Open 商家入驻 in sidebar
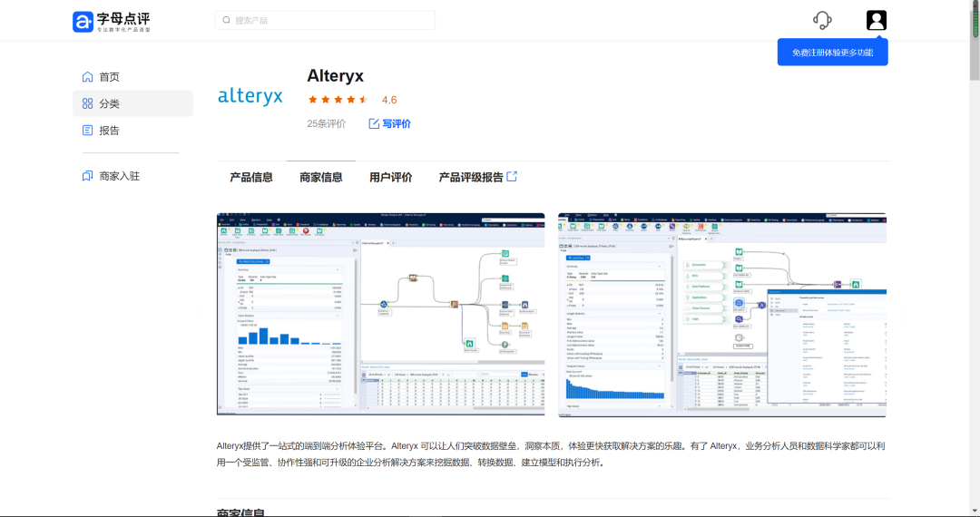 132,176
